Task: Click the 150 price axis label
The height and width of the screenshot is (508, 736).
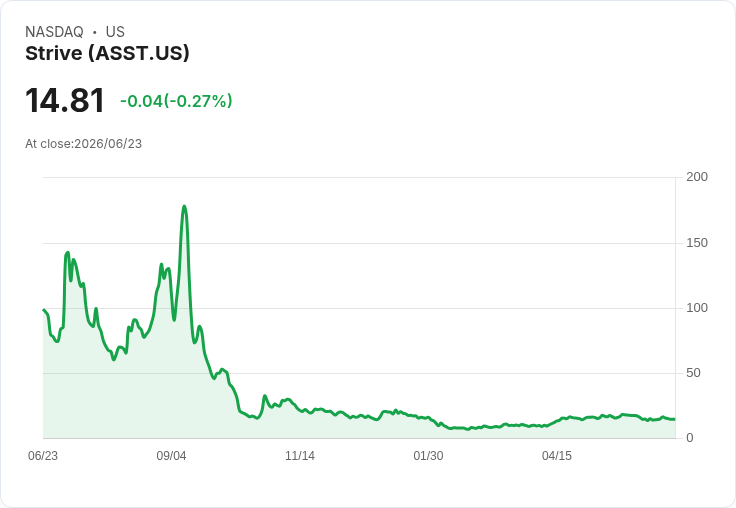Action: (x=697, y=243)
